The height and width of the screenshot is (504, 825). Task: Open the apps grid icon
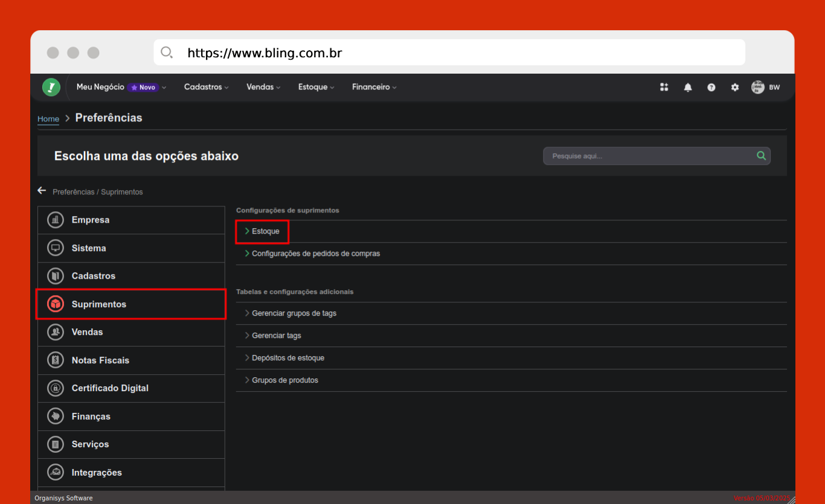(x=664, y=88)
